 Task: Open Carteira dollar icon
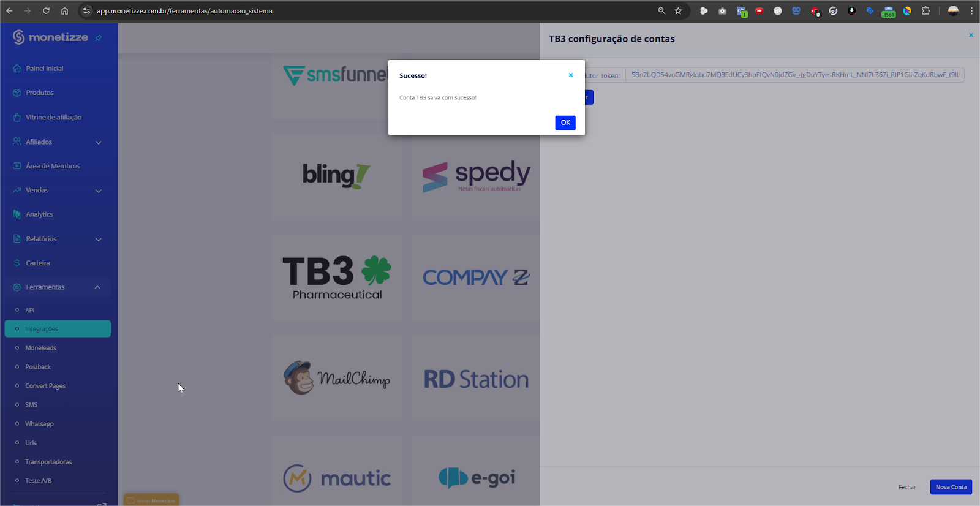(x=17, y=263)
